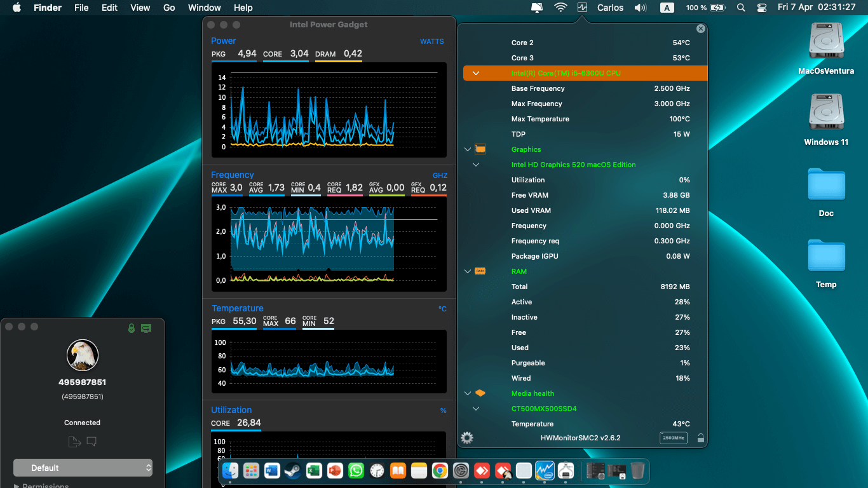Screen dimensions: 868x488
Task: Click the 2500MHz badge in HWMonitorSMC2
Action: tap(673, 438)
